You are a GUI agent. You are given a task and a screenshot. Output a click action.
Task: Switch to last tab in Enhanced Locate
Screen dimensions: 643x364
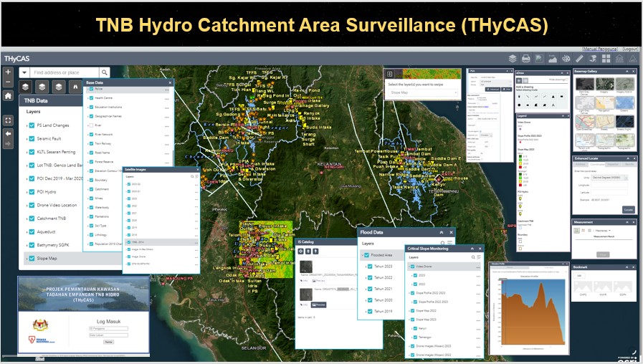pyautogui.click(x=629, y=164)
